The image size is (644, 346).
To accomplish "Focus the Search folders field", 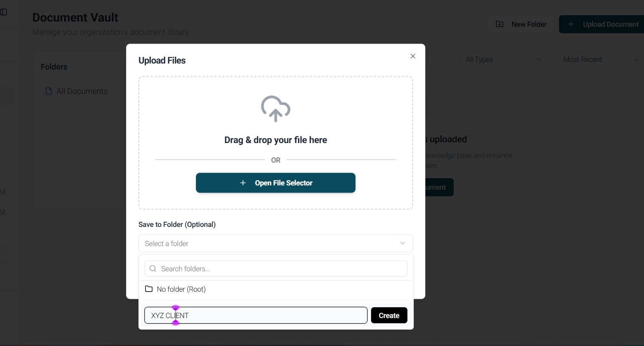I will [276, 268].
